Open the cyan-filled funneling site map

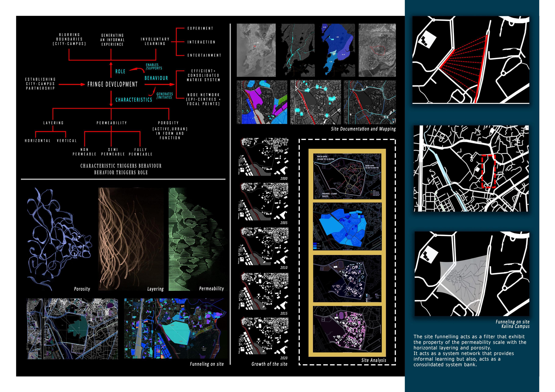[175, 328]
